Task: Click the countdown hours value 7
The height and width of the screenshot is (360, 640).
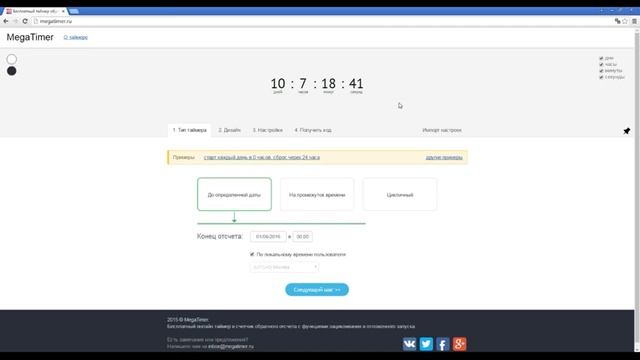Action: click(x=303, y=84)
